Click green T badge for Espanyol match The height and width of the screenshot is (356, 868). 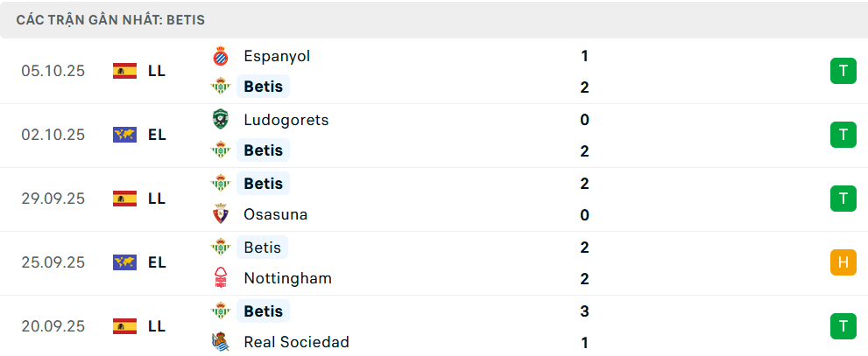843,71
